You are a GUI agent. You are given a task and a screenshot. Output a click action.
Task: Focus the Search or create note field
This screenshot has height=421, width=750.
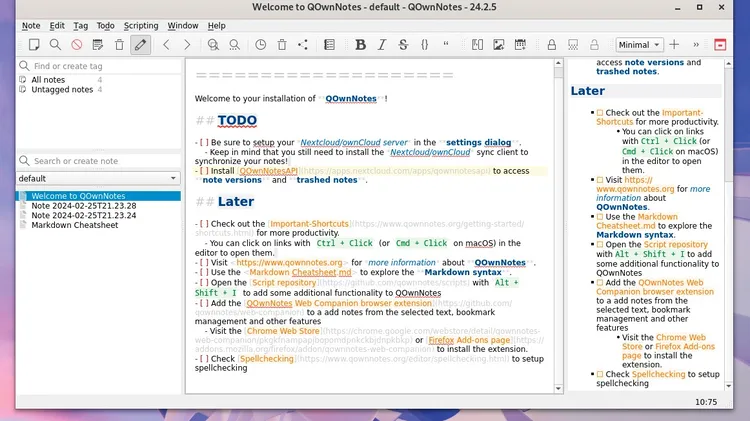tap(99, 161)
